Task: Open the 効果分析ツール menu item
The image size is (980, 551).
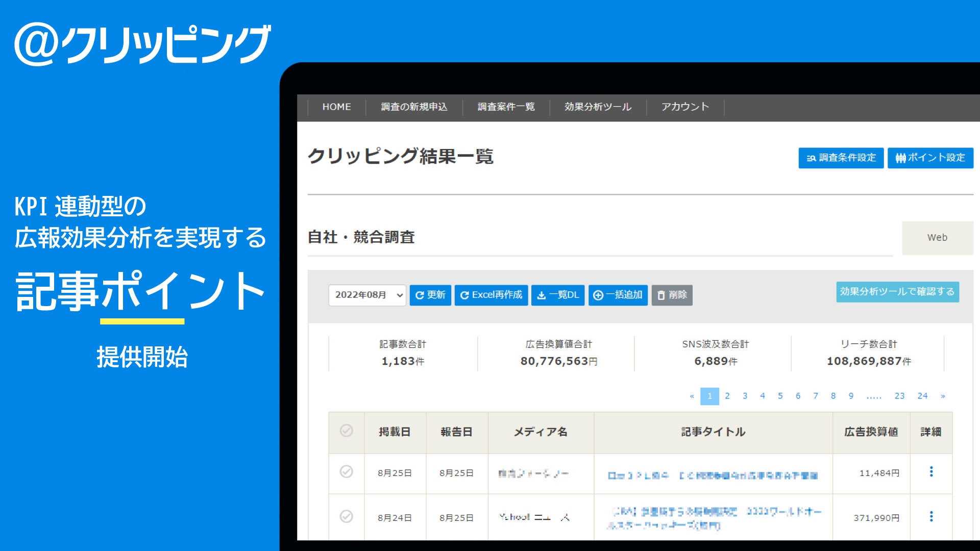Action: (598, 107)
